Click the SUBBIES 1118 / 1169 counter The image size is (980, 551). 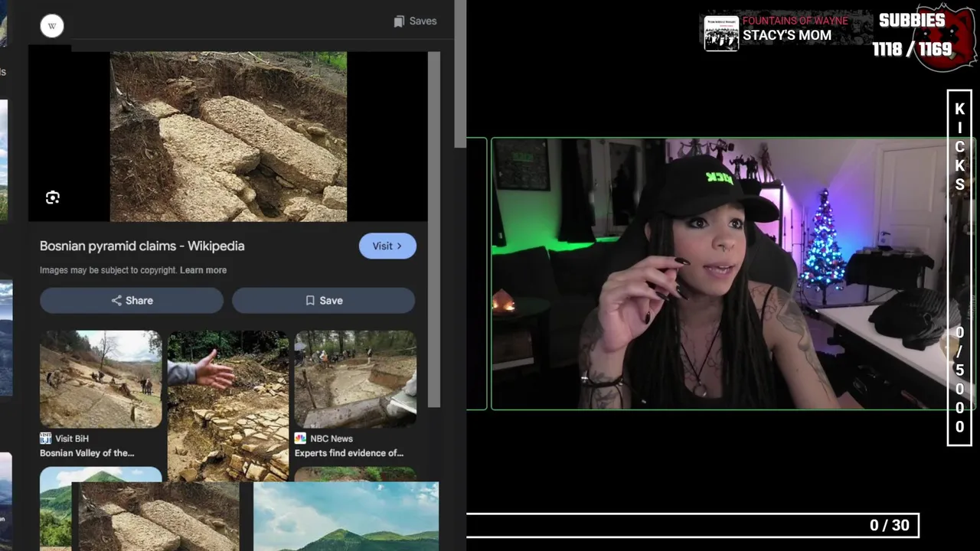(913, 36)
